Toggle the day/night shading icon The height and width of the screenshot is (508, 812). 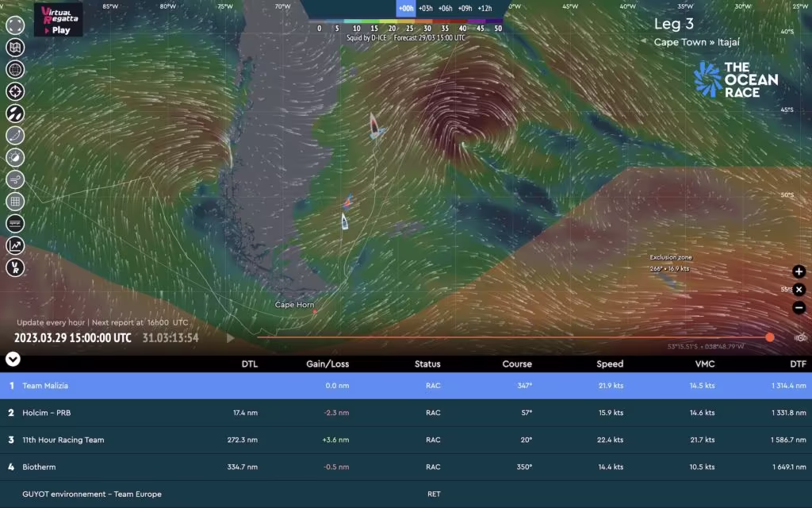point(15,158)
